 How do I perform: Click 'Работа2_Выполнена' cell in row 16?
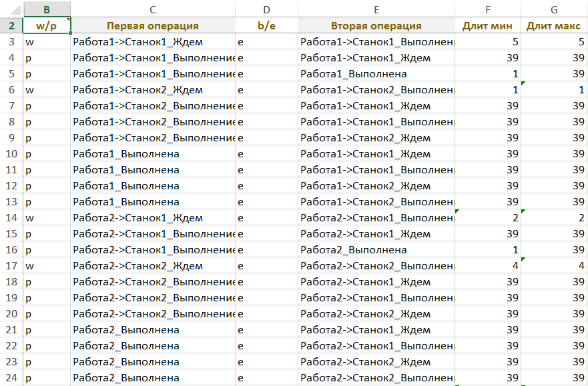[x=376, y=250]
